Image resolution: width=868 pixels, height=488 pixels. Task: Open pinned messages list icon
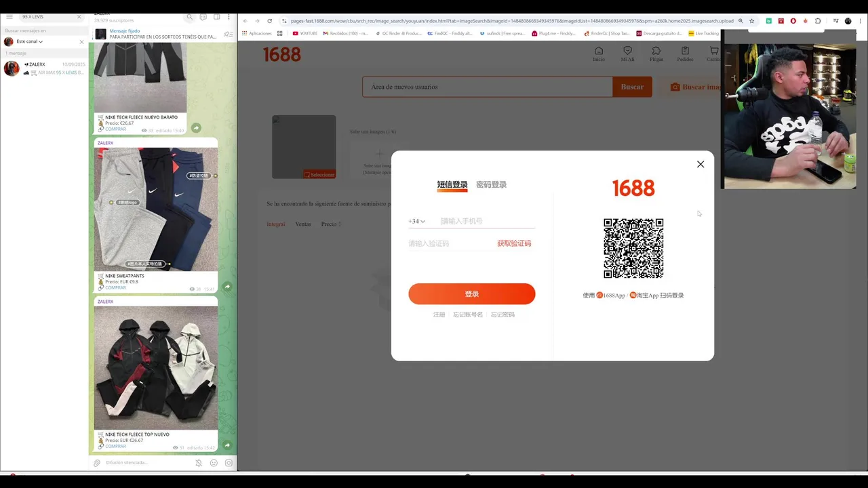click(x=228, y=34)
